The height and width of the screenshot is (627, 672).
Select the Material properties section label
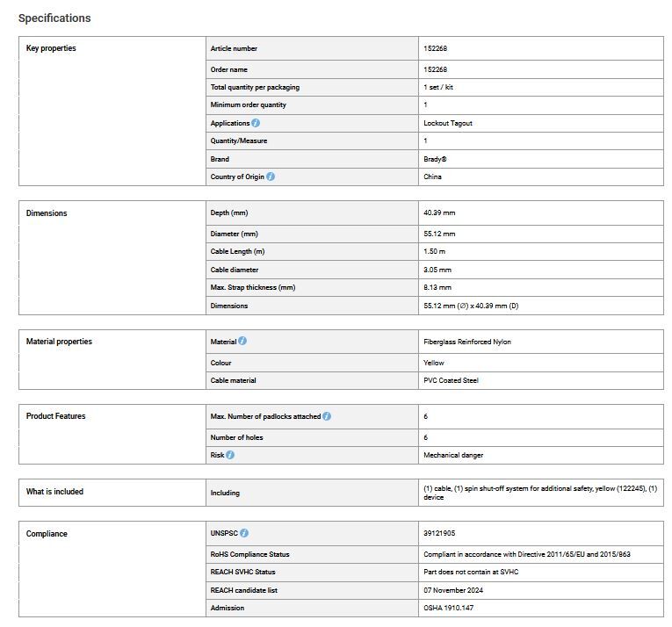(59, 341)
